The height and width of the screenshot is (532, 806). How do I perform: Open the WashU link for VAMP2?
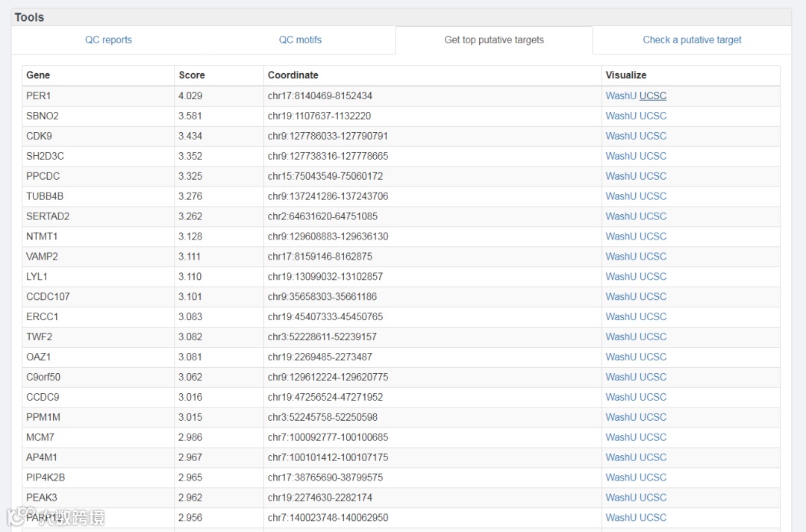(x=621, y=256)
